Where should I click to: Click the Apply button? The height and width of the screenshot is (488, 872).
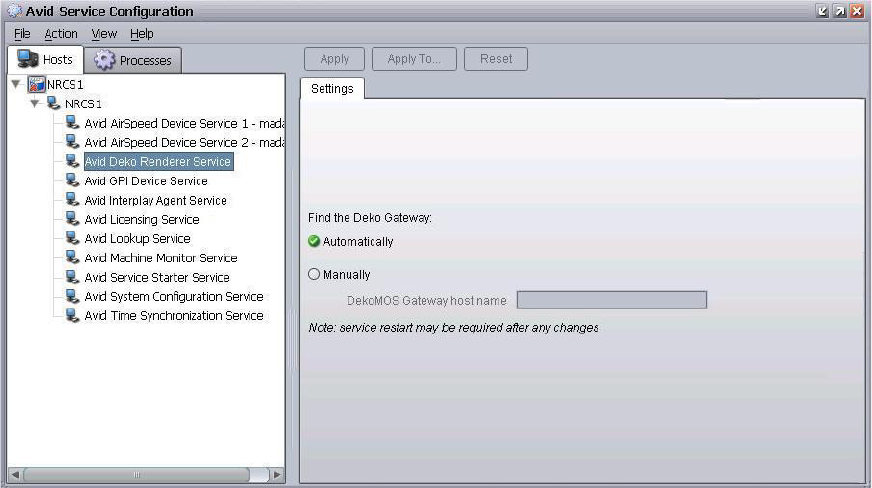point(334,59)
